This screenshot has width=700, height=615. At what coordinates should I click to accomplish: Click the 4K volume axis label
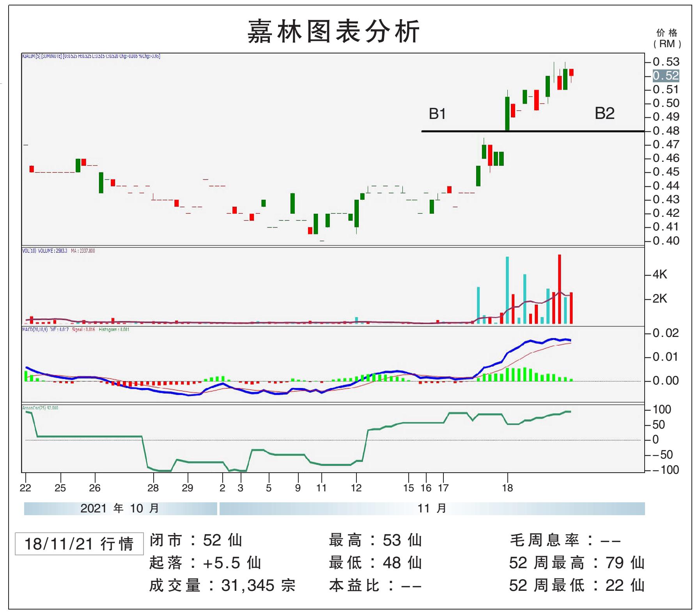(x=660, y=275)
